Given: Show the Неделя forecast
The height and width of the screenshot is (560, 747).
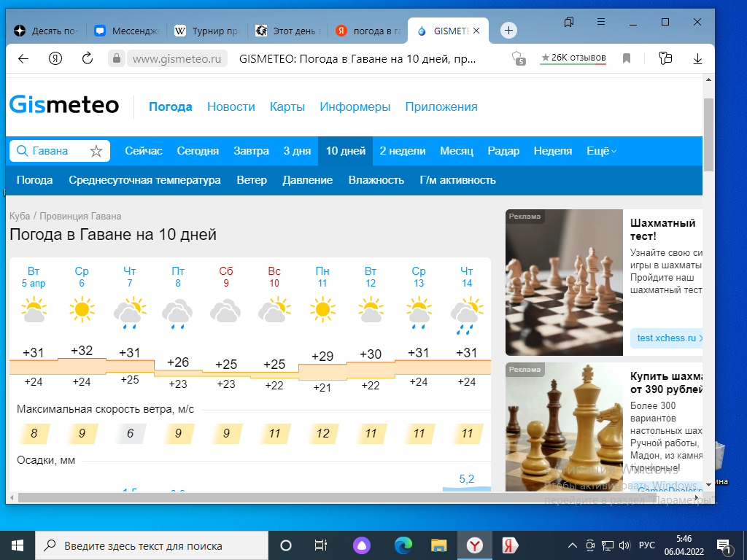Looking at the screenshot, I should pyautogui.click(x=553, y=151).
